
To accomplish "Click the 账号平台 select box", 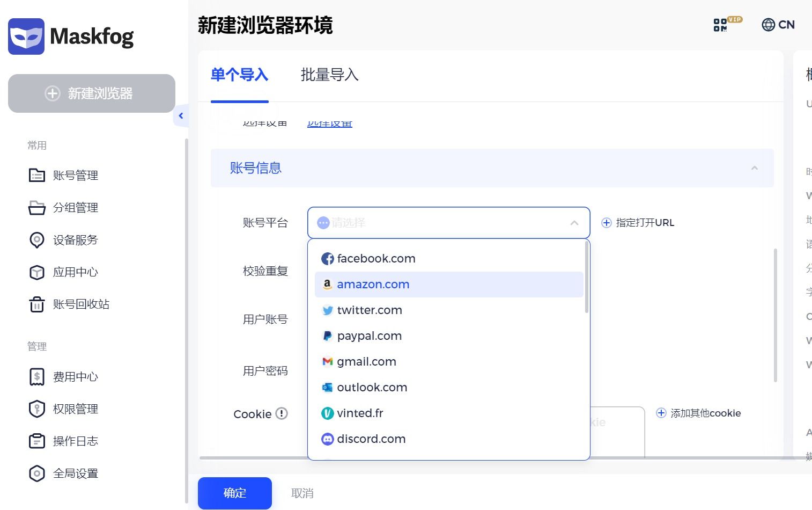I will coord(449,223).
